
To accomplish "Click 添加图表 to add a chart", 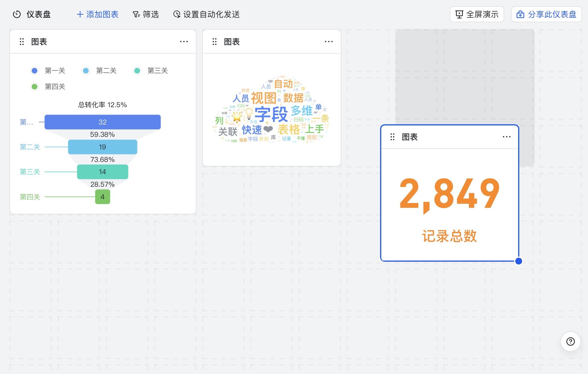I will [x=98, y=14].
